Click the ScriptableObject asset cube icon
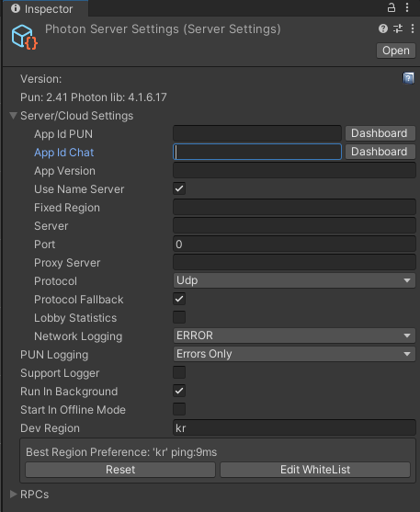This screenshot has height=512, width=420. click(x=24, y=37)
